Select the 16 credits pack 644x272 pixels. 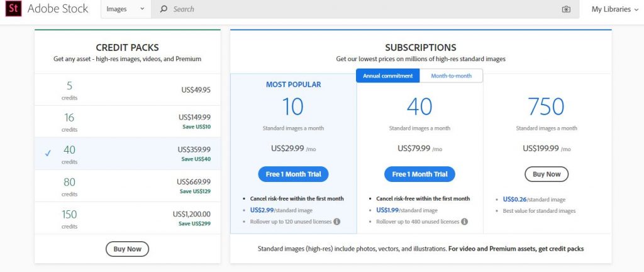tap(127, 122)
